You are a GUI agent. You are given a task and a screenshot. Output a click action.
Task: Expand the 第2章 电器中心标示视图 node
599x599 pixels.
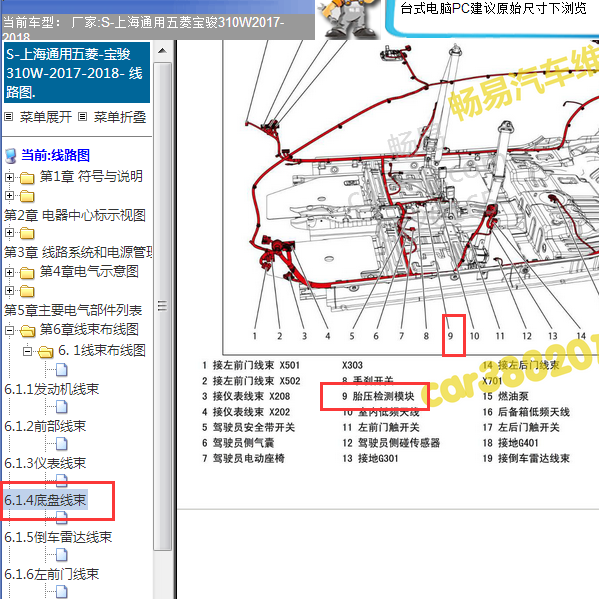[9, 196]
